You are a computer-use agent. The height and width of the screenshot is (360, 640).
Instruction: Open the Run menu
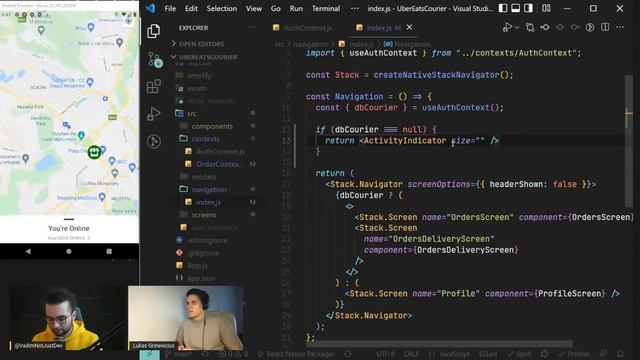point(296,9)
